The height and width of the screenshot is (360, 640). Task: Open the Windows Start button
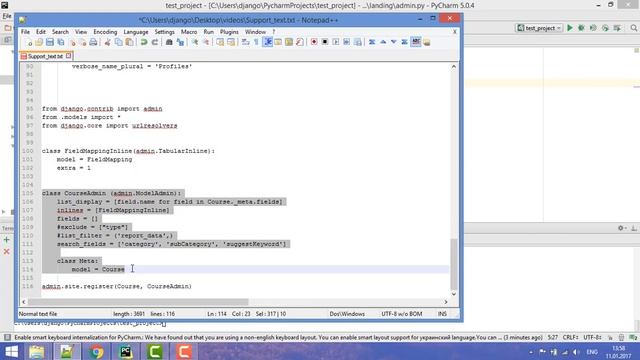coord(11,351)
